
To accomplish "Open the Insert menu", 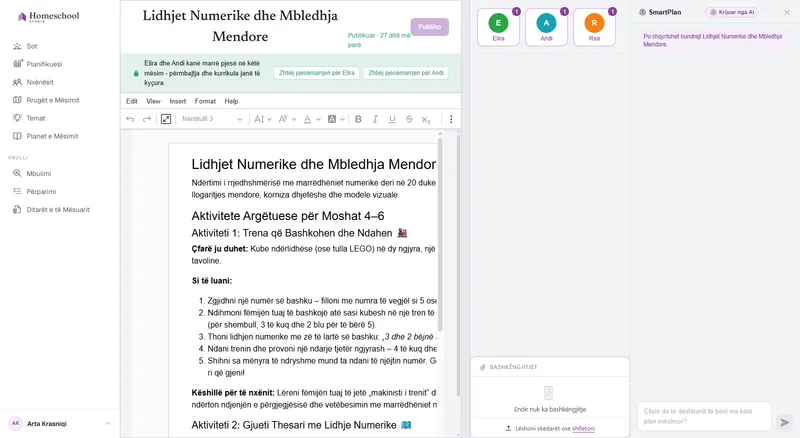I will pyautogui.click(x=178, y=101).
